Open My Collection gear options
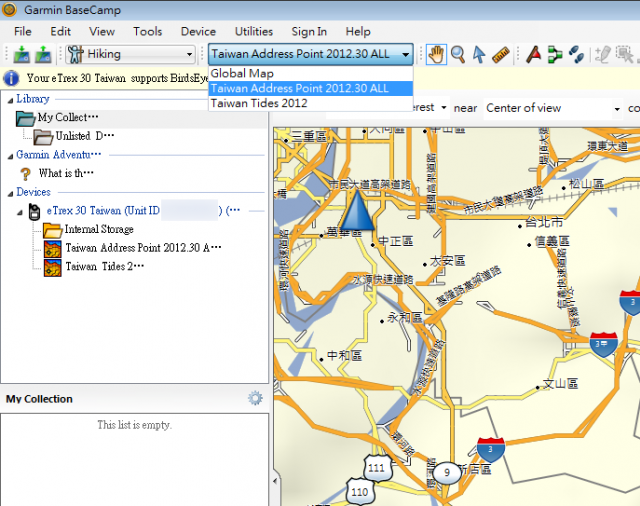 (256, 398)
